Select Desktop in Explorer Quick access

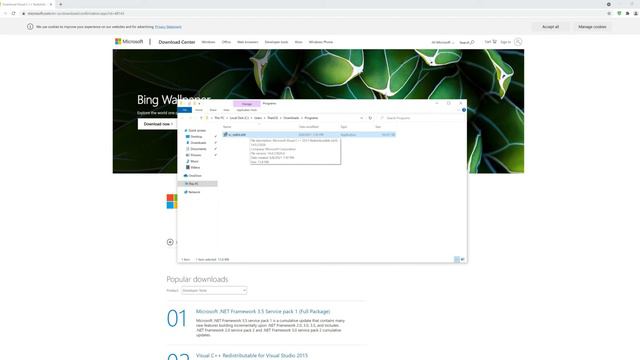[x=196, y=137]
